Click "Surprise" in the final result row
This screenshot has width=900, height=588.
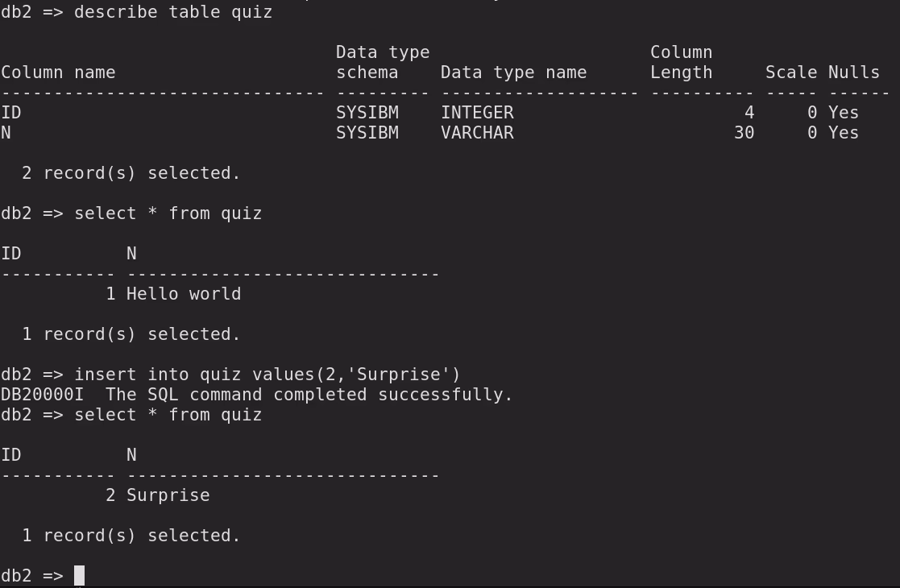coord(168,495)
